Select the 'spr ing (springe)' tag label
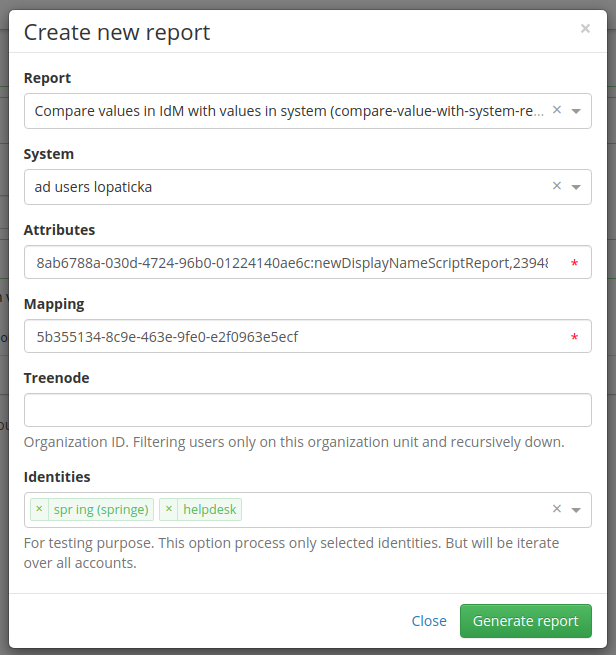Screen dimensions: 616x655 pyautogui.click(x=101, y=509)
